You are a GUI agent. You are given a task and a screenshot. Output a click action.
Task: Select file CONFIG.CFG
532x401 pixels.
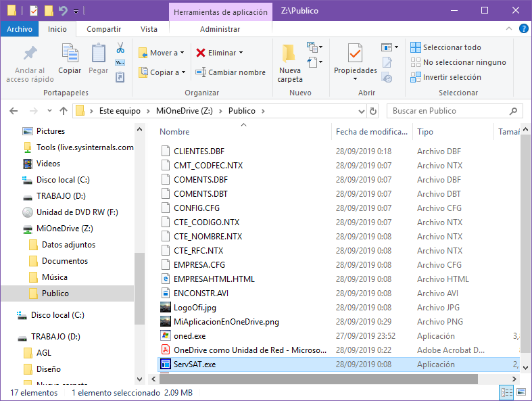(197, 208)
